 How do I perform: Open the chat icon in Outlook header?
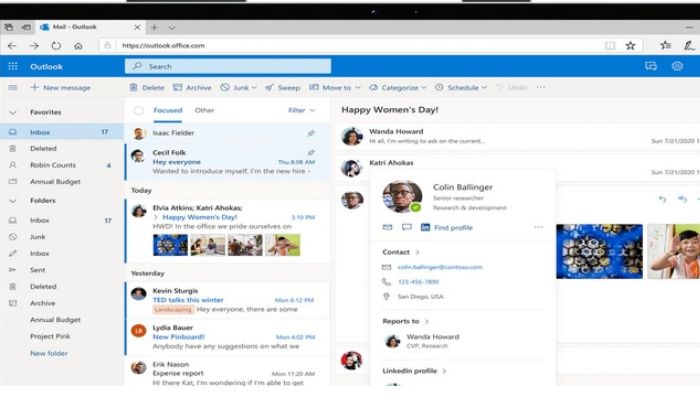click(x=651, y=67)
